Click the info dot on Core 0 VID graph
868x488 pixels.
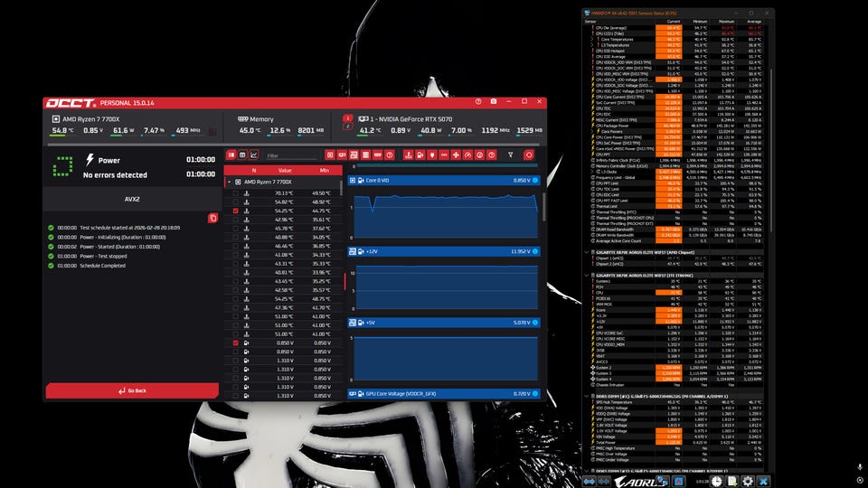click(535, 181)
